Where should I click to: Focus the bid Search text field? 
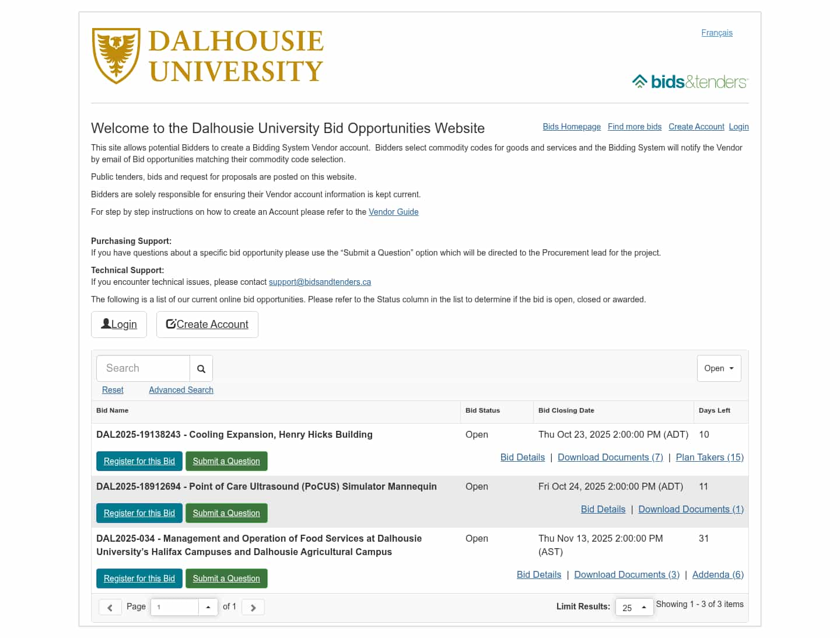pyautogui.click(x=143, y=368)
